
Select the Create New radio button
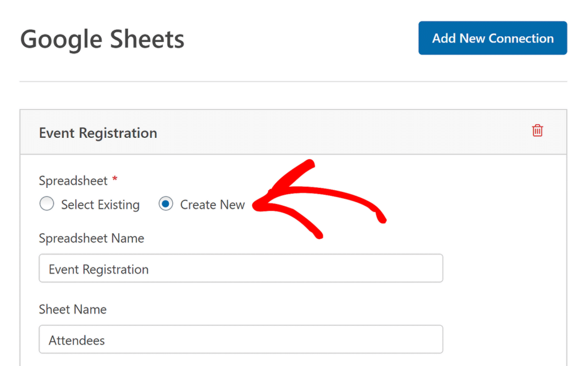click(166, 204)
